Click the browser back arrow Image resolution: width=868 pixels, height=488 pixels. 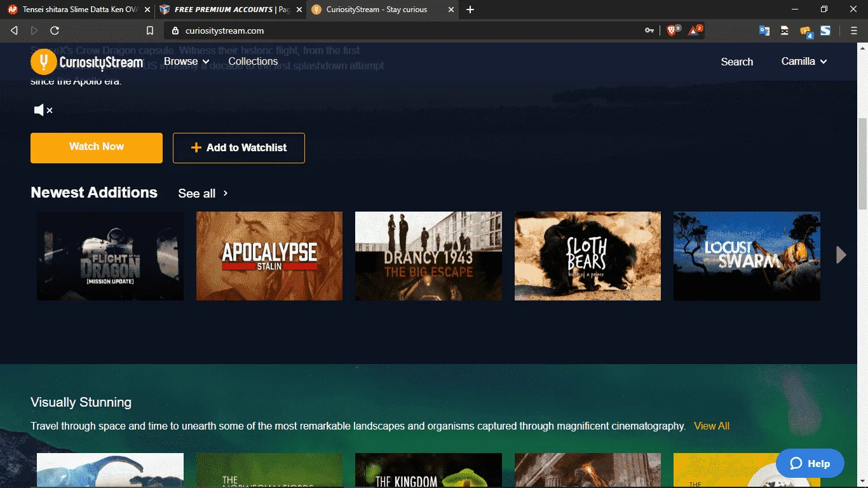click(x=15, y=30)
